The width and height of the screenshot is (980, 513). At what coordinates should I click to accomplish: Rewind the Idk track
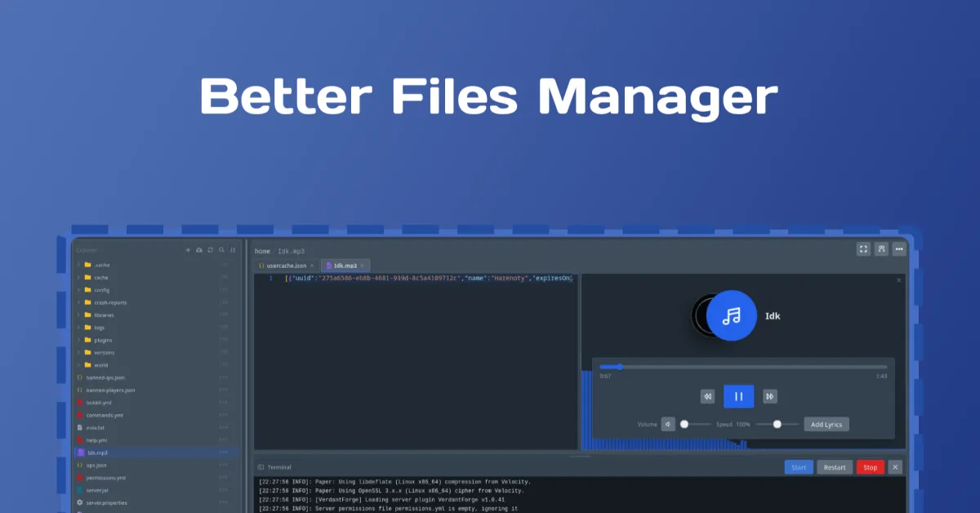click(707, 396)
